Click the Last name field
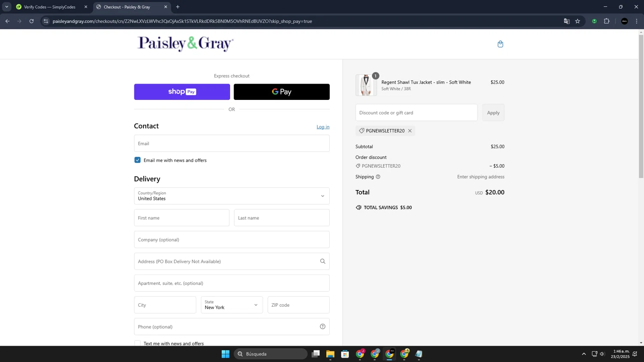The height and width of the screenshot is (362, 644). tap(282, 218)
